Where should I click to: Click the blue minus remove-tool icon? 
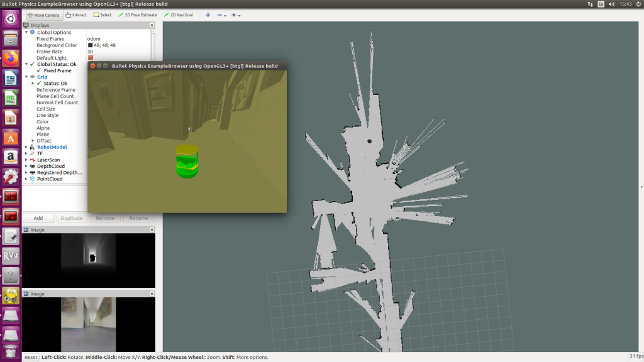click(219, 15)
